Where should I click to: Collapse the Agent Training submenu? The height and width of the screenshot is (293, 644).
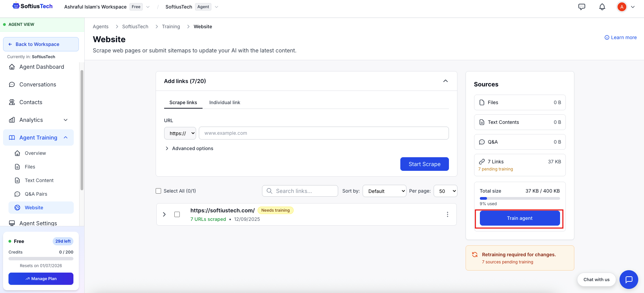coord(66,137)
